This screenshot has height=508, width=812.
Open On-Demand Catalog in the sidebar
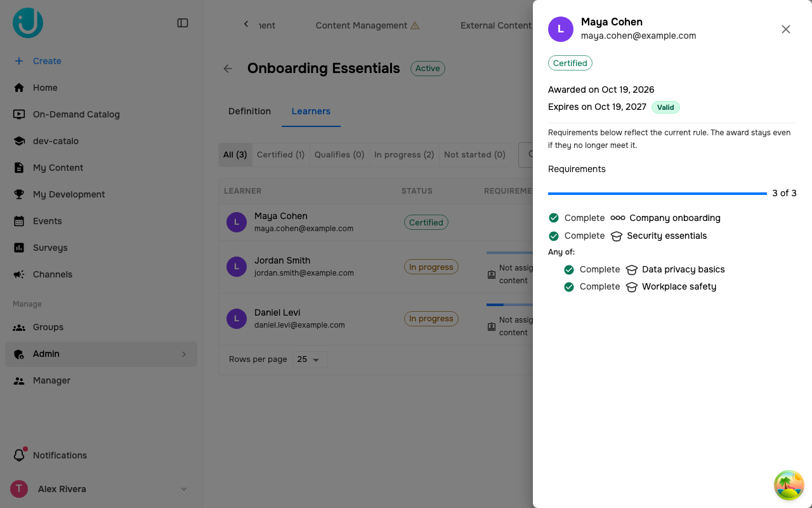pos(101,114)
